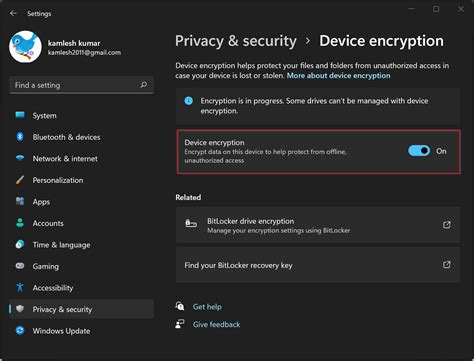This screenshot has width=474, height=361.
Task: Click the Personalization paintbrush icon
Action: [x=20, y=180]
